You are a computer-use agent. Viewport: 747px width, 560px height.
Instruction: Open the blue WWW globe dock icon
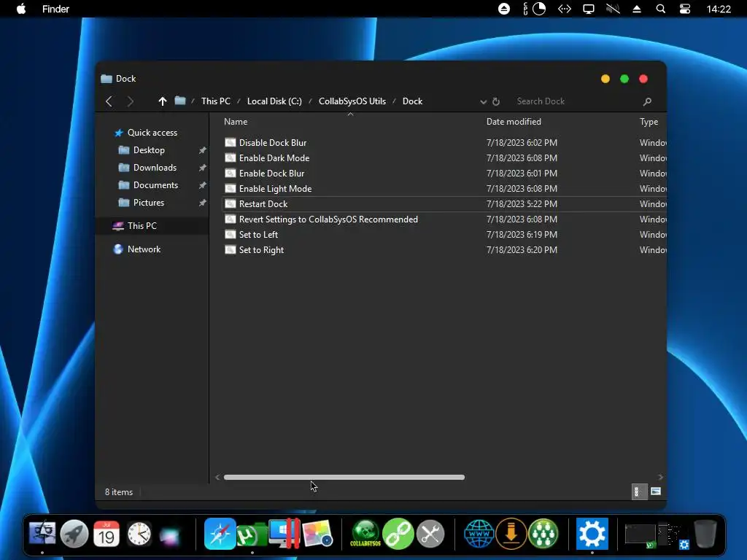[479, 533]
